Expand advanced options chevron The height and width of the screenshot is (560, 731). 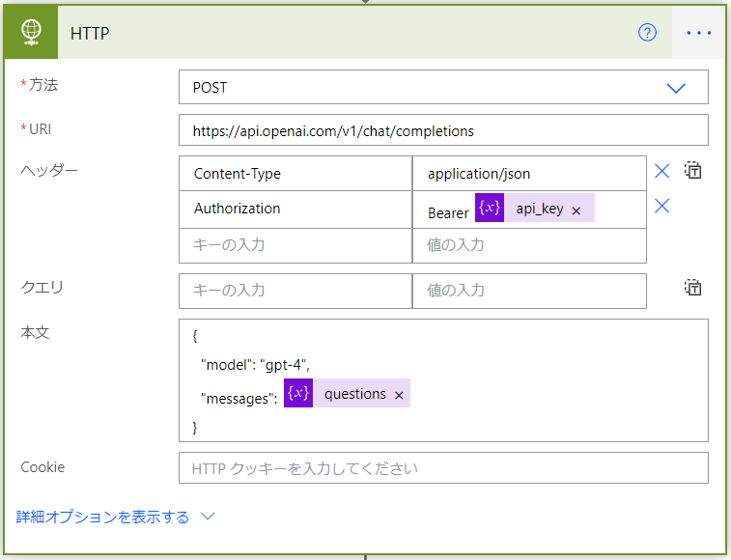(208, 517)
